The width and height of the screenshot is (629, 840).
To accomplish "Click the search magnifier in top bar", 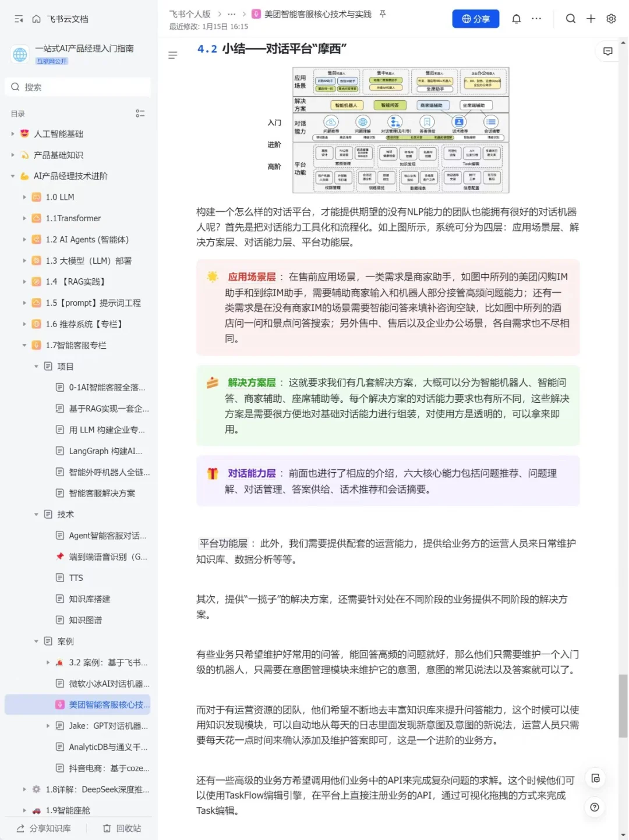I will click(x=571, y=19).
